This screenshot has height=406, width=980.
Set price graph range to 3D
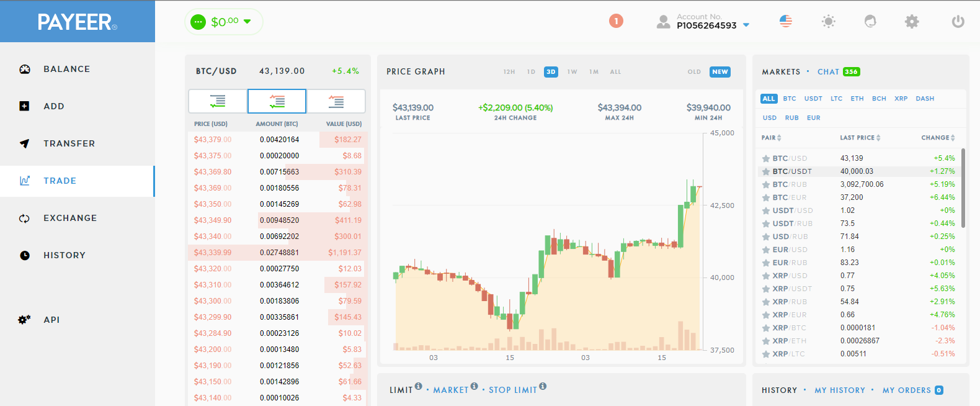point(551,72)
